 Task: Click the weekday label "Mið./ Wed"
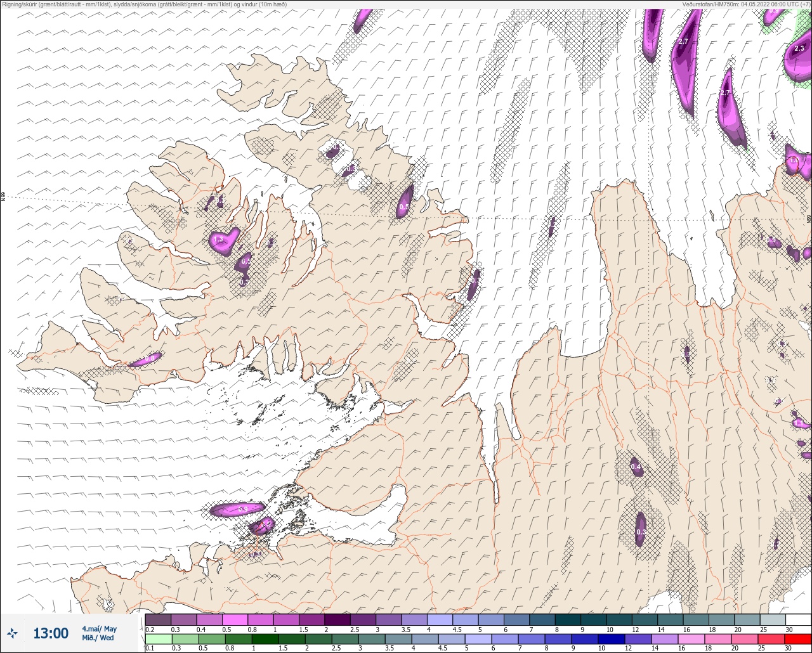(99, 638)
